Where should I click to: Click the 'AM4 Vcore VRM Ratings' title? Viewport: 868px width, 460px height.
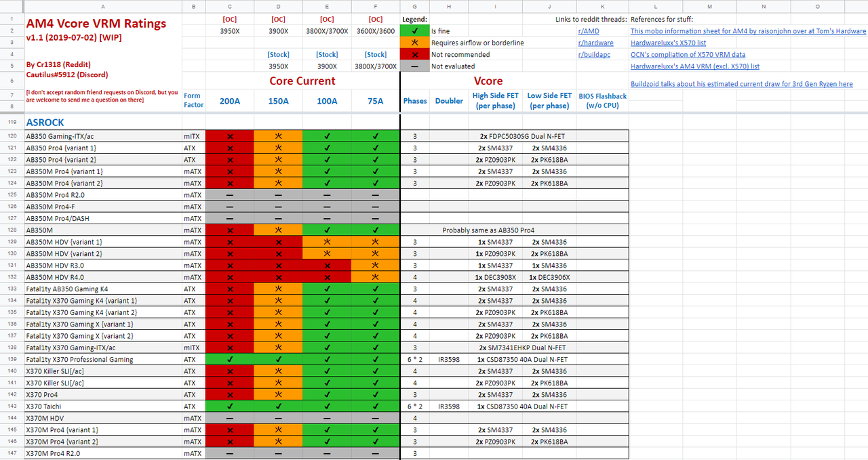pos(96,23)
